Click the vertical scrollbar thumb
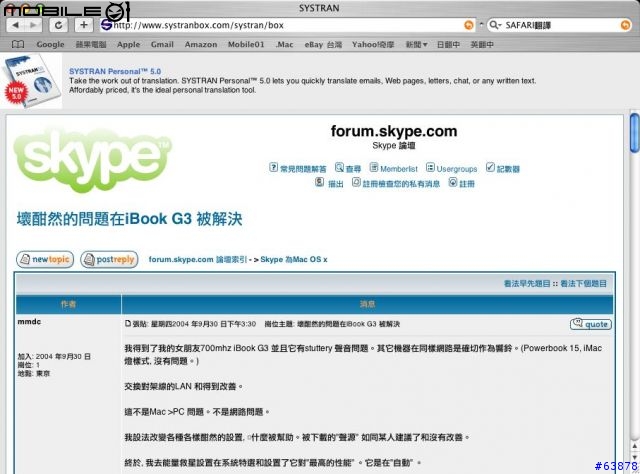The width and height of the screenshot is (640, 474). click(634, 134)
